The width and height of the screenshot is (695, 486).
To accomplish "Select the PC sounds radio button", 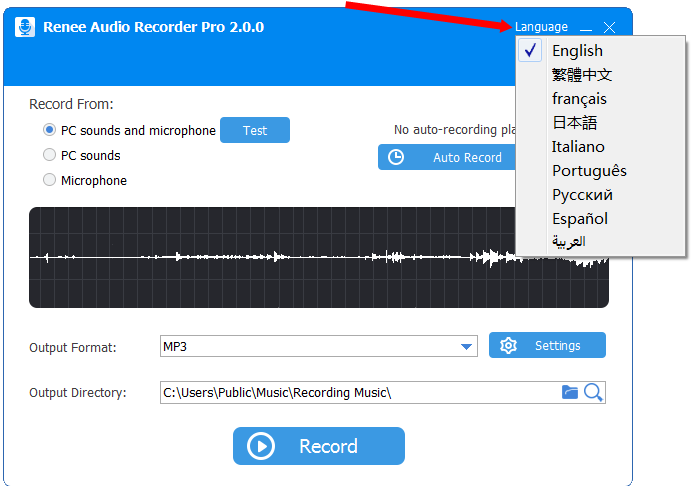I will coord(49,155).
